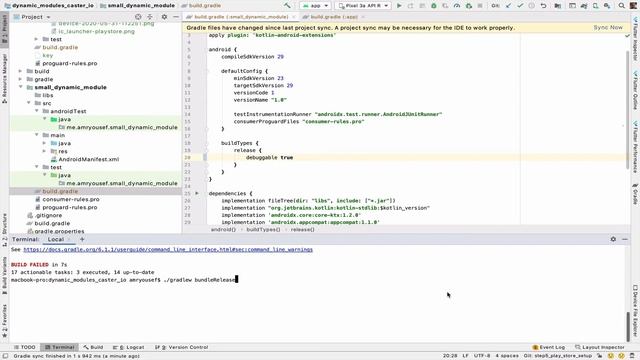Expand the gradle folder in tree
Viewport: 640px width, 360px height.
pos(20,79)
